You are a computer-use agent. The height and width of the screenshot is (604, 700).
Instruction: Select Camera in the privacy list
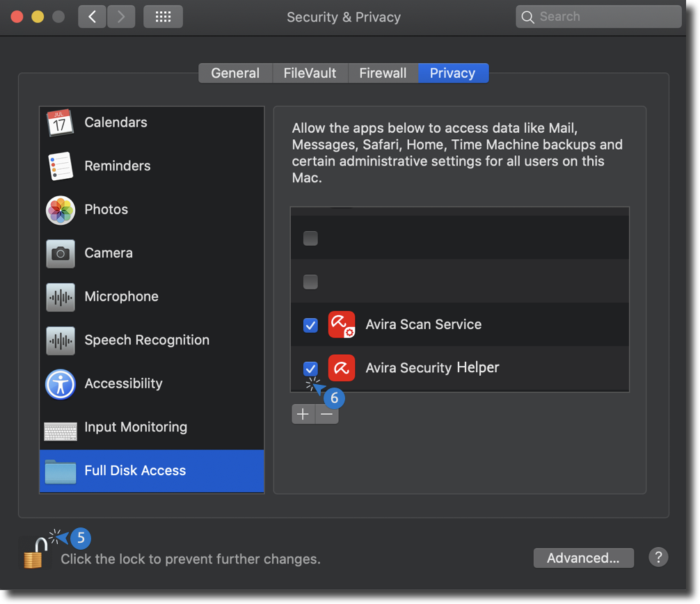(152, 253)
